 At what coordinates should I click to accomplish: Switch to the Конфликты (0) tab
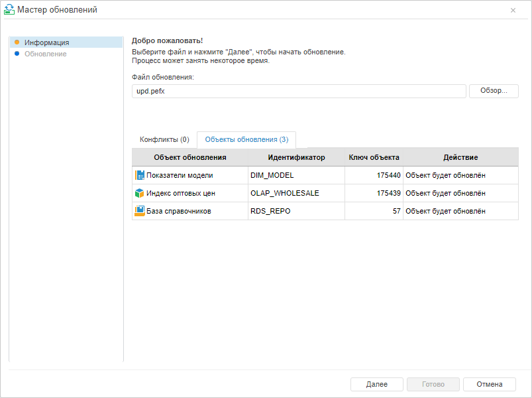click(164, 139)
